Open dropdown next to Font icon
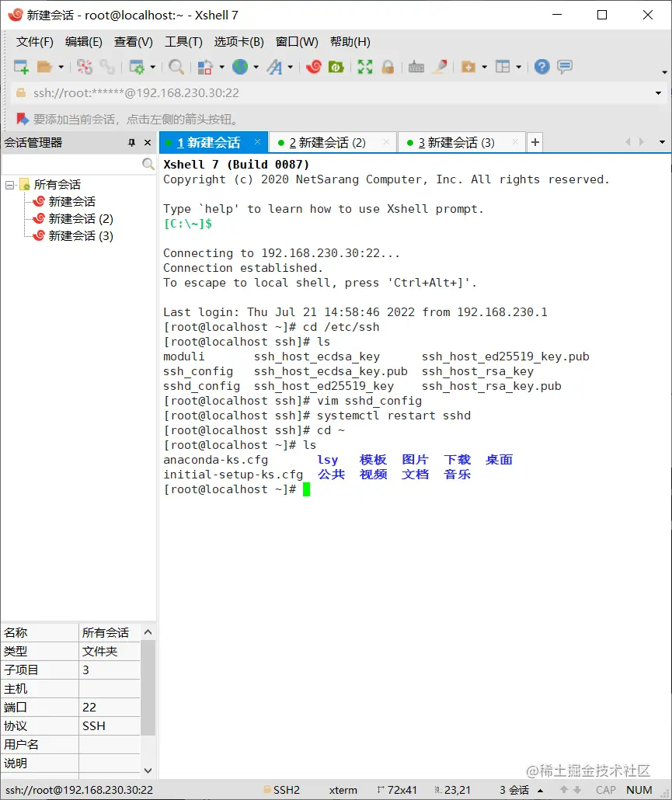 291,67
